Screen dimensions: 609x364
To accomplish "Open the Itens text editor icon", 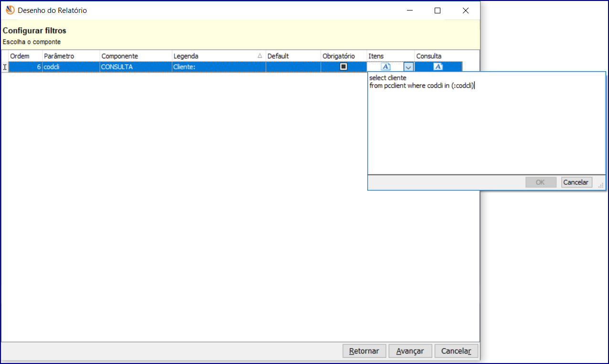I will 386,67.
